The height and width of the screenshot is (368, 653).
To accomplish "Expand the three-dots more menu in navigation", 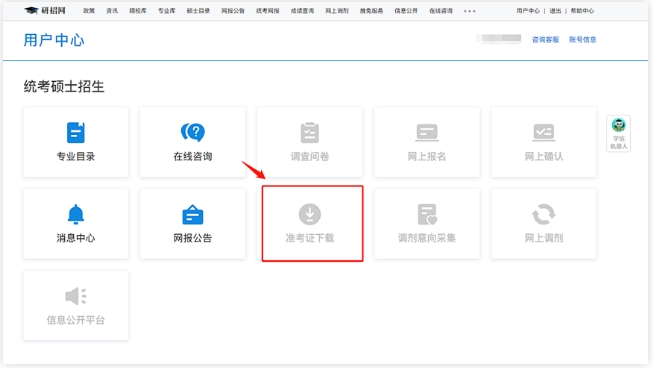I will [470, 11].
